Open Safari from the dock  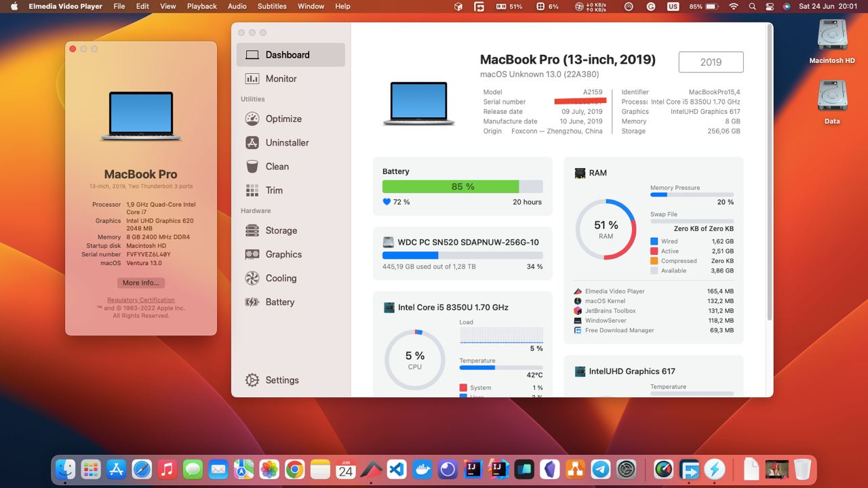coord(142,469)
